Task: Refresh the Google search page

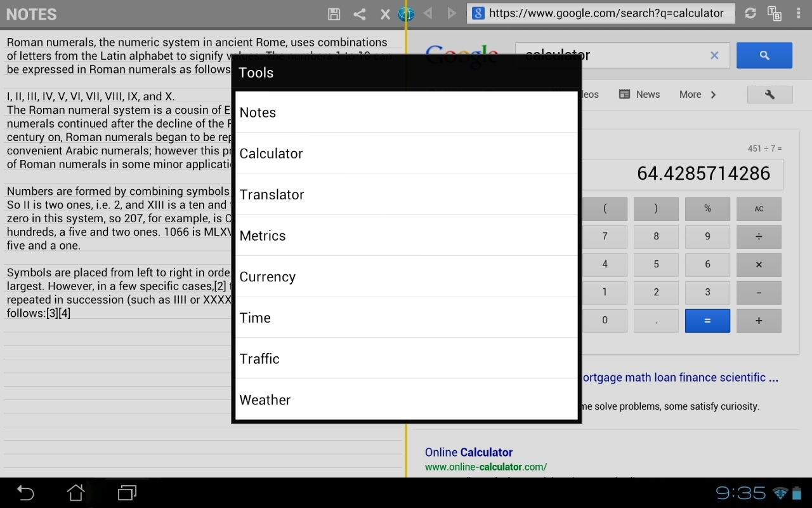Action: [750, 13]
